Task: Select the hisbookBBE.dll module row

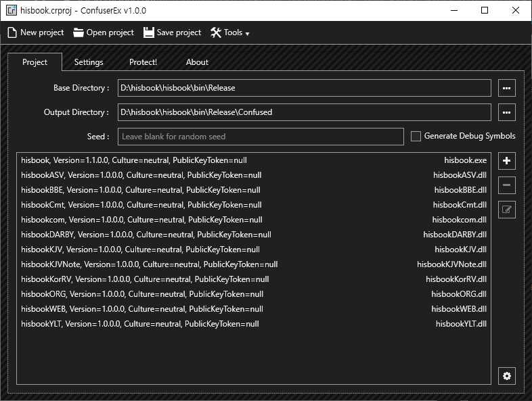Action: coord(253,190)
